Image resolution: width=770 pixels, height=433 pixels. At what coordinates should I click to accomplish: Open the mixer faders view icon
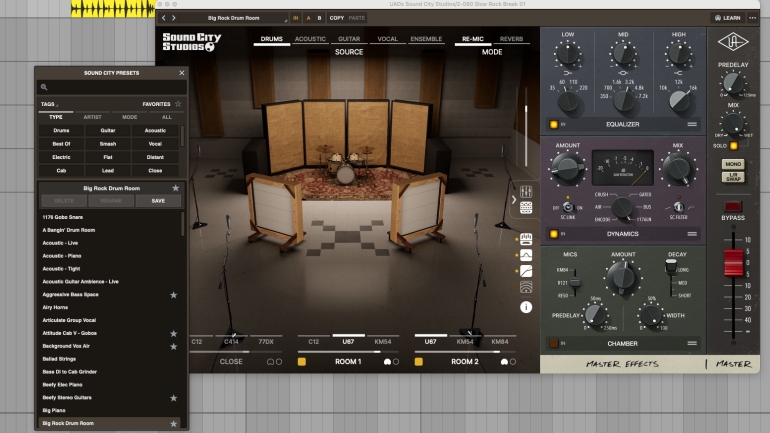coord(526,191)
